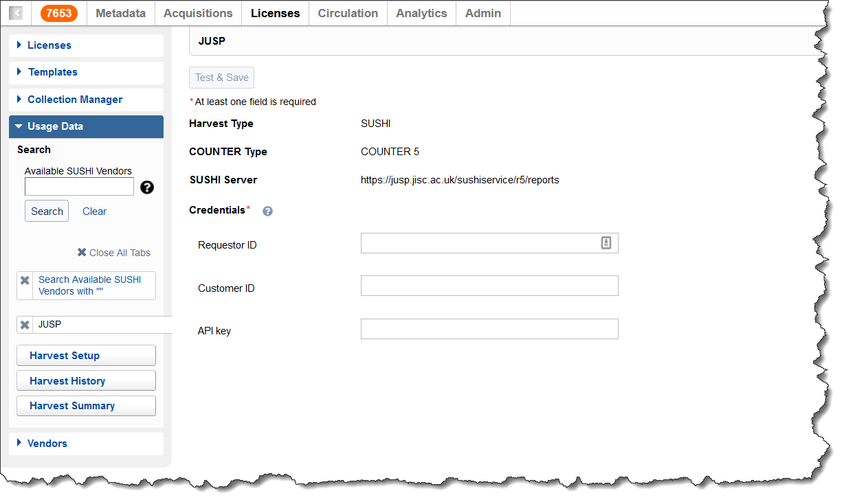Click the SUSHI Server URL text
844x504 pixels.
coord(460,181)
